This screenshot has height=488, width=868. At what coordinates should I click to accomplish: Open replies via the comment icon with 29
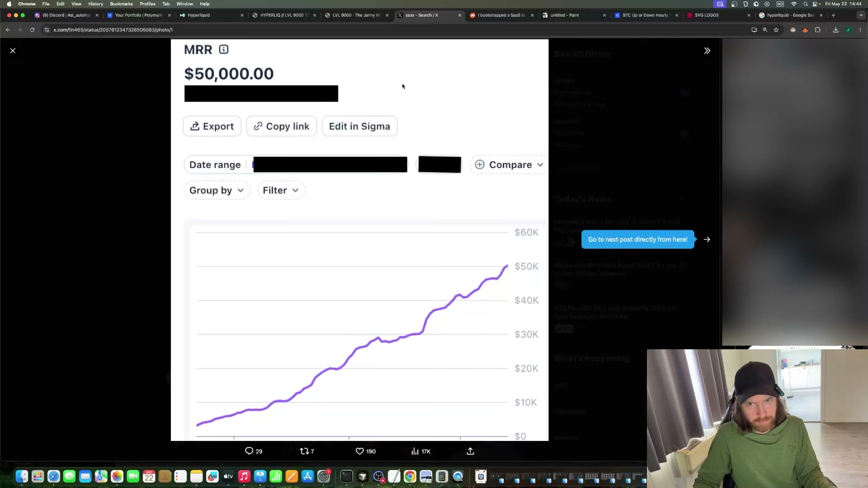pyautogui.click(x=254, y=451)
